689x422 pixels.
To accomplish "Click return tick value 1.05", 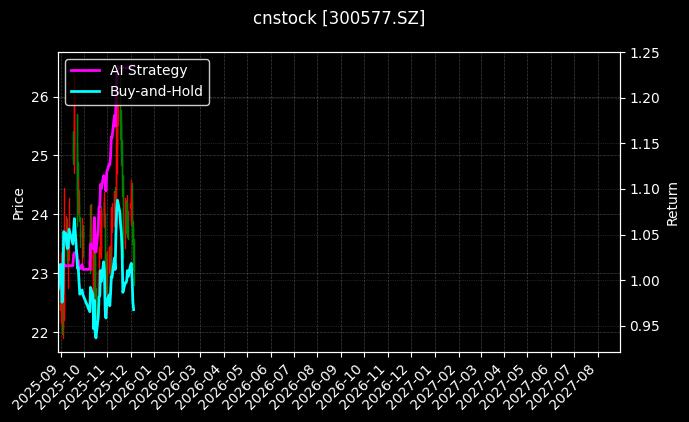I will [645, 235].
